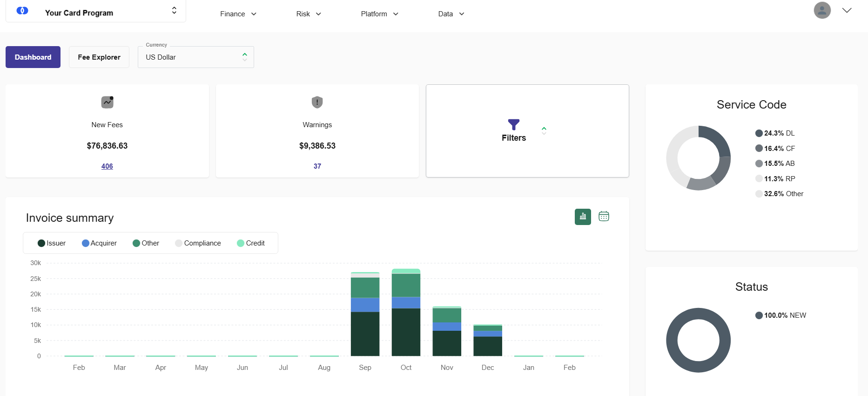Click the Acquirer segment of Oct bar
The width and height of the screenshot is (868, 396).
[x=406, y=302]
